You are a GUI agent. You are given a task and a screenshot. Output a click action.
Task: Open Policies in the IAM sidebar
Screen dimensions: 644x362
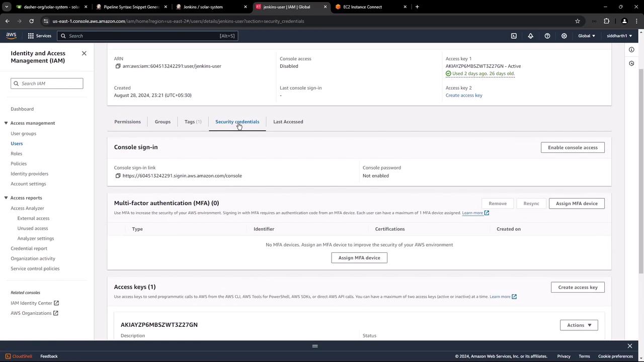(19, 164)
